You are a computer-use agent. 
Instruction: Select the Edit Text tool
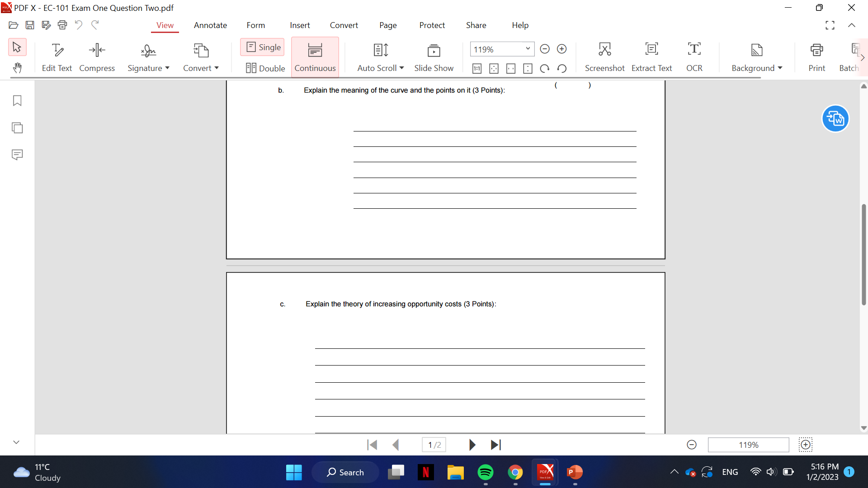(57, 56)
